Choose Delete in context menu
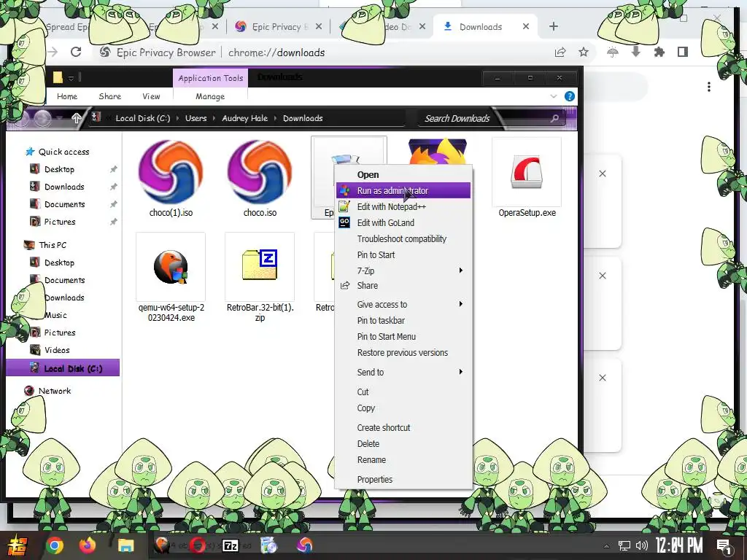747x560 pixels. pos(403,444)
